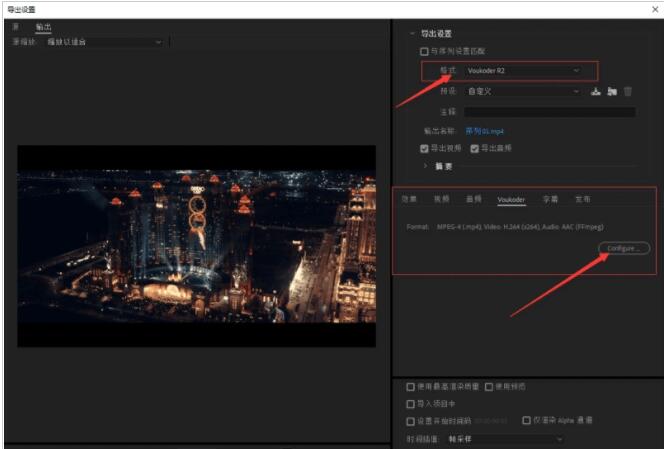664x449 pixels.
Task: Uncheck the export audio checkbox
Action: pos(474,148)
